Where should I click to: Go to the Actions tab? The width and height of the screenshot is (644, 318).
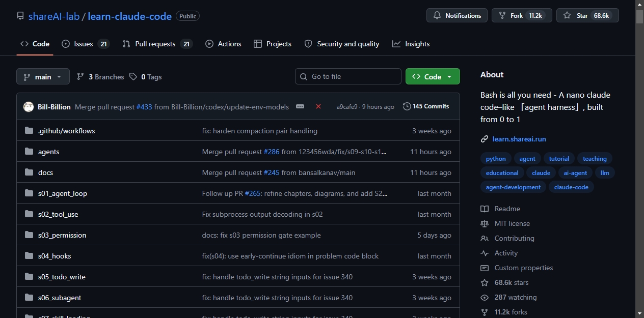point(223,44)
